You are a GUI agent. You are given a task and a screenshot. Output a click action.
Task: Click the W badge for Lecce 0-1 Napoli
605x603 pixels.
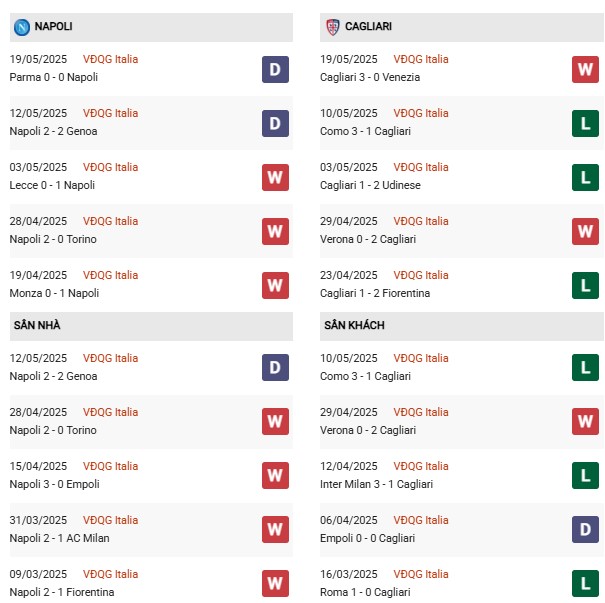(x=275, y=177)
